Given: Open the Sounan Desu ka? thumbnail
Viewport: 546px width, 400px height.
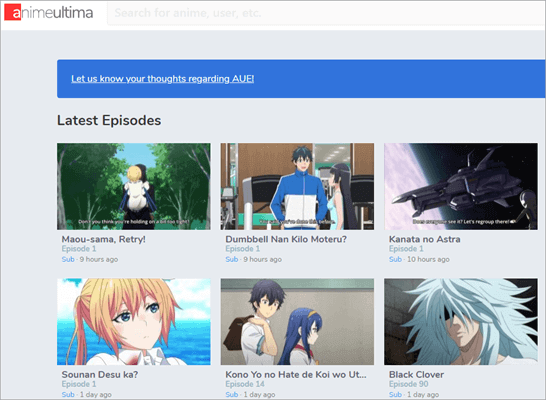Looking at the screenshot, I should (x=134, y=322).
